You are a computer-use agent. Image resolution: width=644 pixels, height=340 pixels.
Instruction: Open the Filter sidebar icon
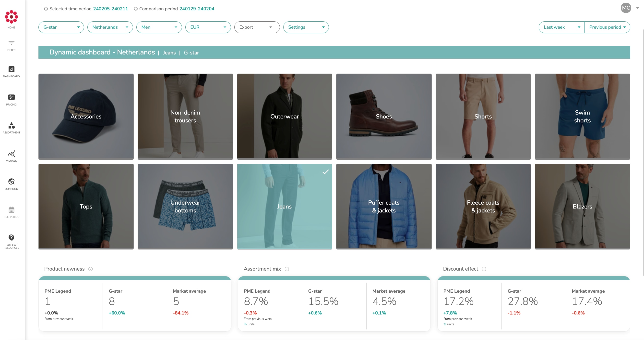pyautogui.click(x=11, y=45)
